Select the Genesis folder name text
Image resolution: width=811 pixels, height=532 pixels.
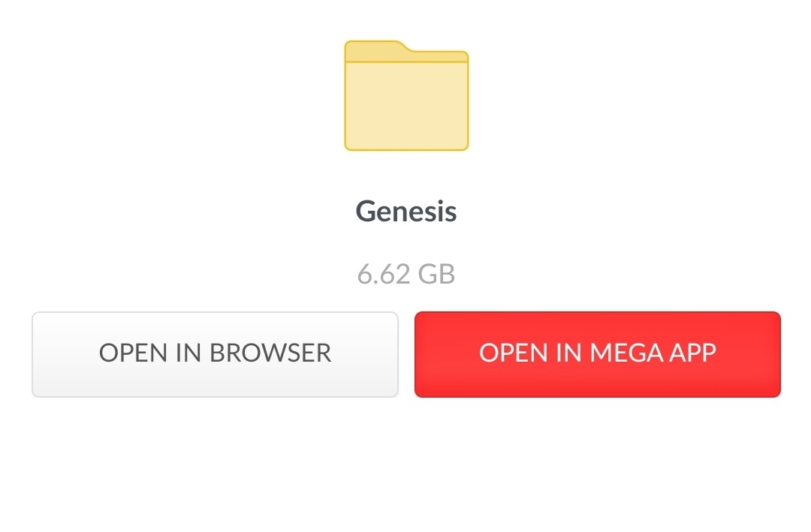406,211
